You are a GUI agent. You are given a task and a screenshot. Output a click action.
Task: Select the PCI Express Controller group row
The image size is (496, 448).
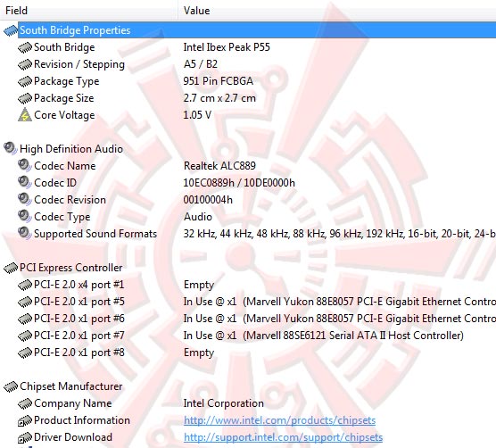pyautogui.click(x=71, y=268)
